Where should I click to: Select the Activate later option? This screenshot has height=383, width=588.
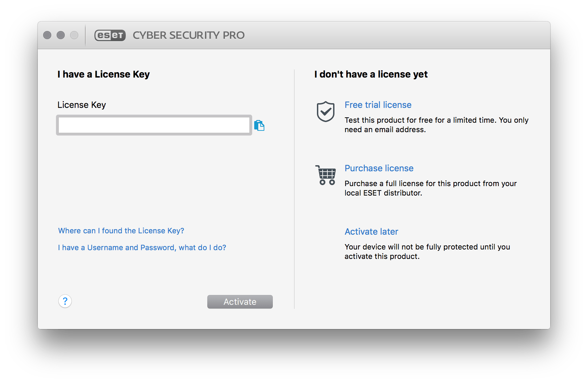point(371,232)
